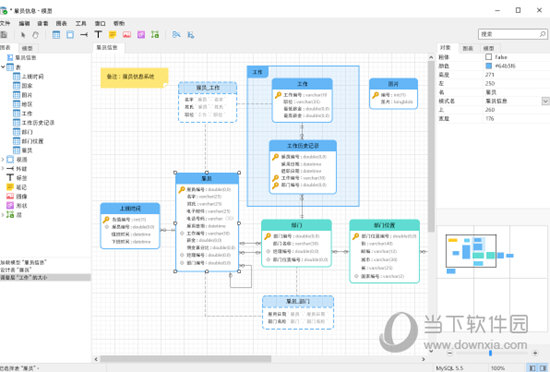The height and width of the screenshot is (372, 550).
Task: Select the text label T tool
Action: click(98, 34)
